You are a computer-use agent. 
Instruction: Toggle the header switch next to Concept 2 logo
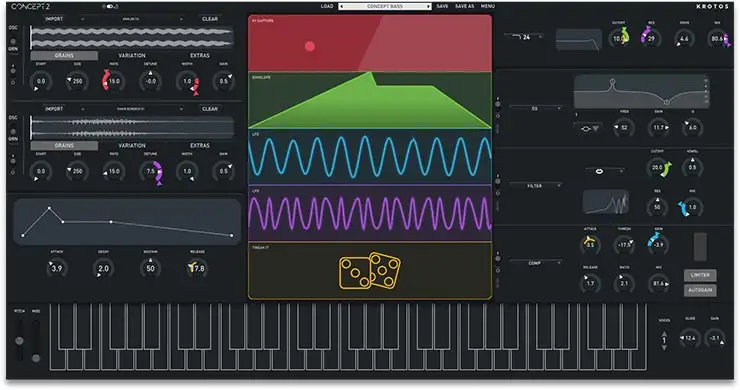(x=109, y=7)
